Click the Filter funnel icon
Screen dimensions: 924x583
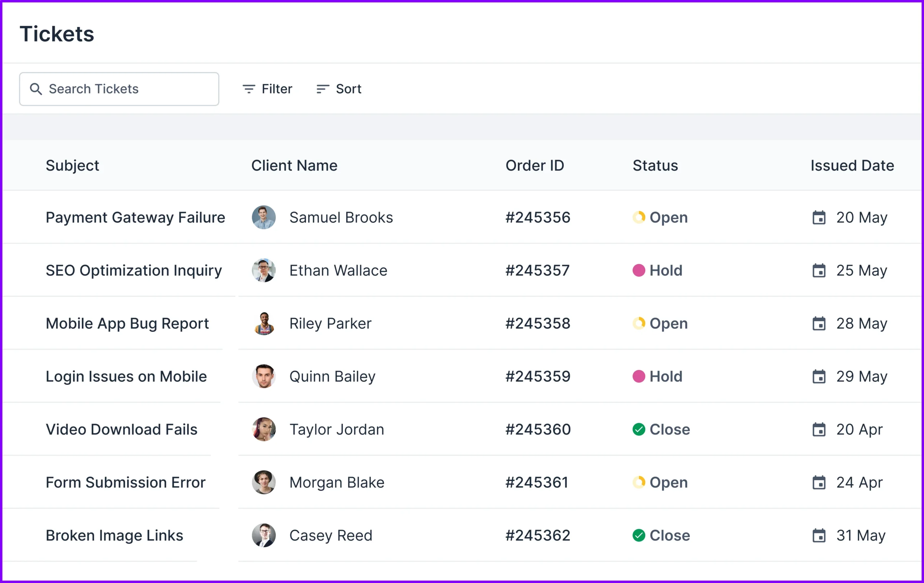click(249, 89)
